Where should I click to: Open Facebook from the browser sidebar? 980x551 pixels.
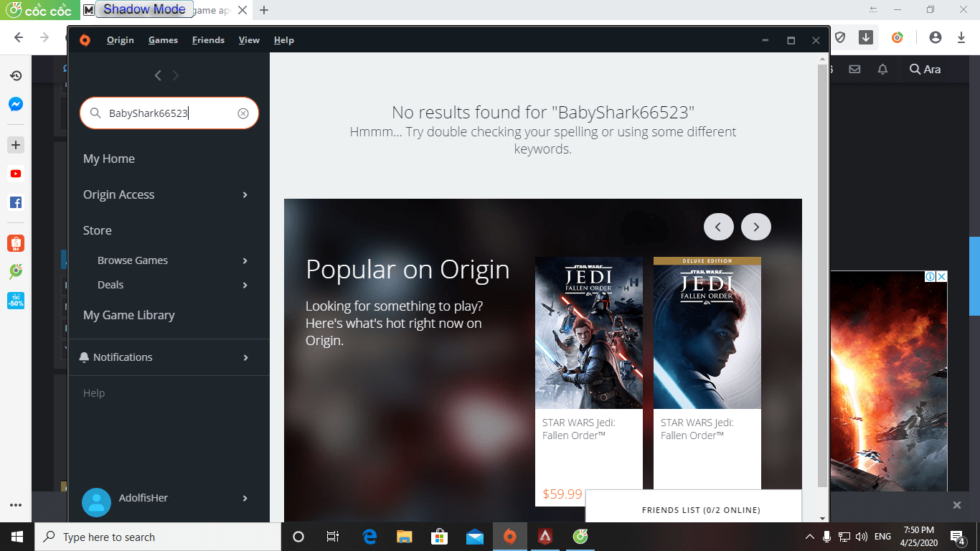coord(16,202)
